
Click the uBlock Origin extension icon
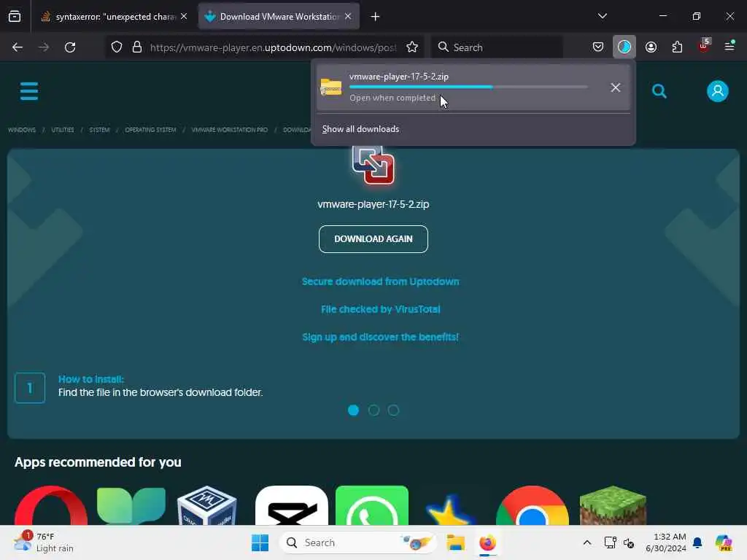tap(704, 46)
